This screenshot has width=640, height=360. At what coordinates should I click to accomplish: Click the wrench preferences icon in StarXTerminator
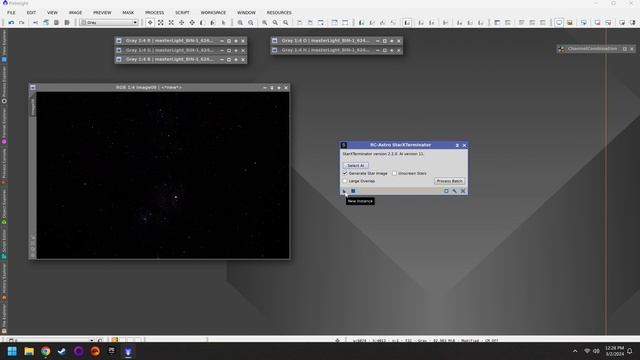(455, 191)
